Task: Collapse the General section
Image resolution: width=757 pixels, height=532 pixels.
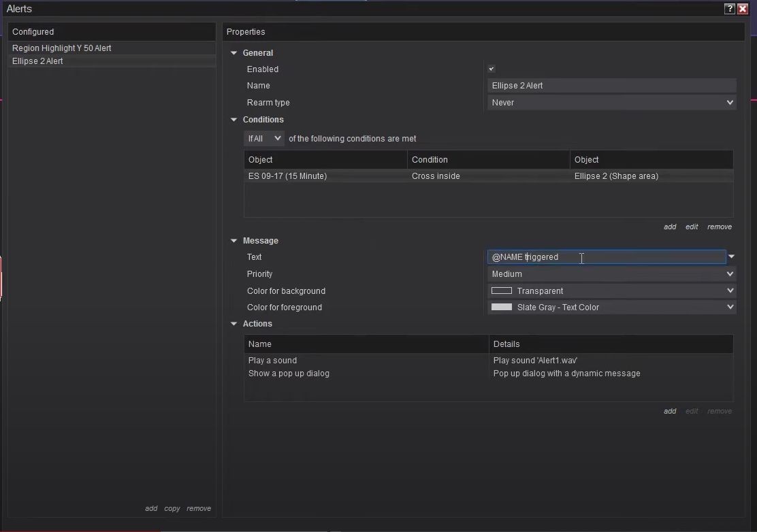Action: tap(234, 53)
